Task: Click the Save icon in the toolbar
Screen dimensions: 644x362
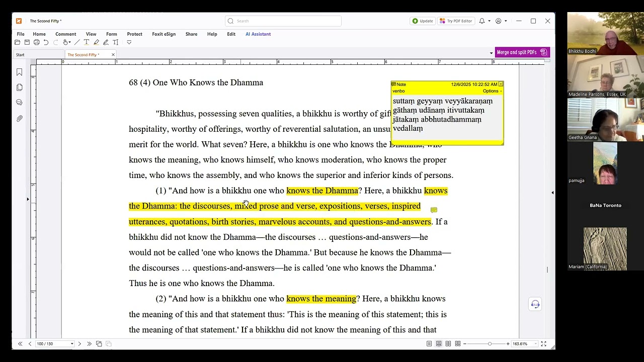Action: tap(27, 42)
